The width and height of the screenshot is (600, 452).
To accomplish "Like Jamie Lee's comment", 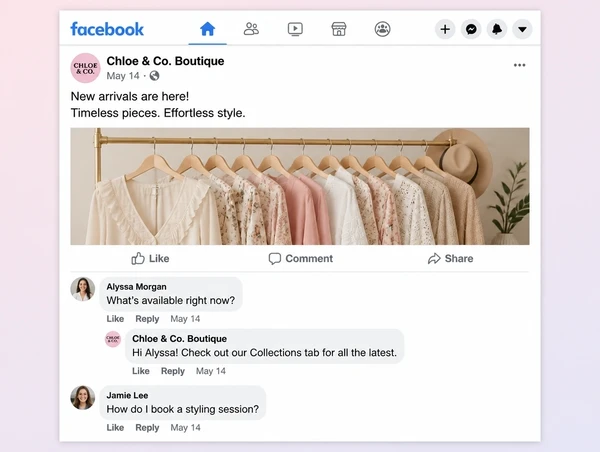I will point(115,428).
